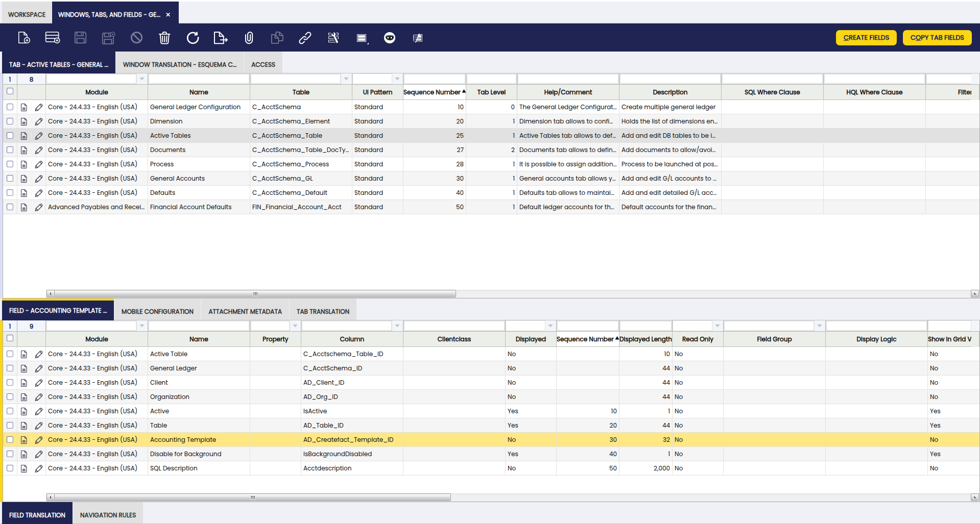The width and height of the screenshot is (980, 524).
Task: Open attachments via the paperclip icon
Action: coord(249,38)
